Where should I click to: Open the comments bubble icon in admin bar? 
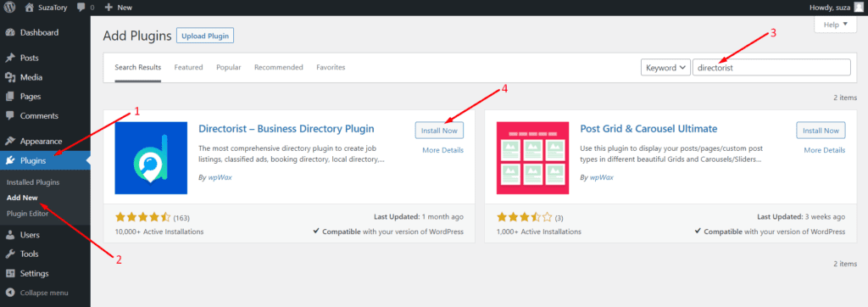81,8
